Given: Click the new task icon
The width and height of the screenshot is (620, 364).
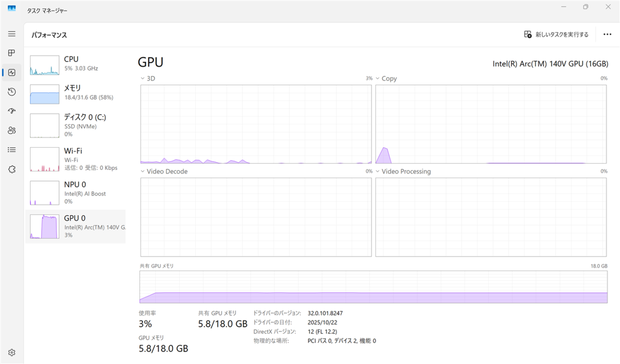Looking at the screenshot, I should pyautogui.click(x=528, y=35).
